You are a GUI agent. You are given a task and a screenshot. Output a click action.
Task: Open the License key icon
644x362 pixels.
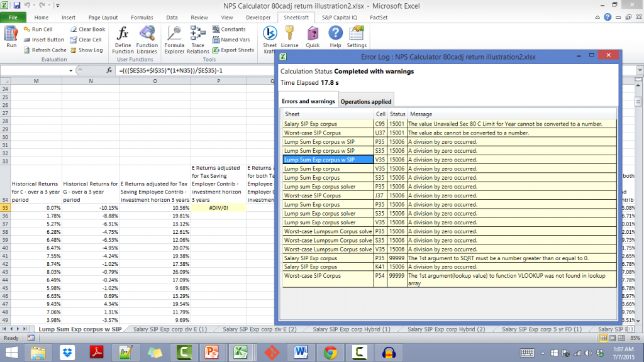click(x=289, y=37)
